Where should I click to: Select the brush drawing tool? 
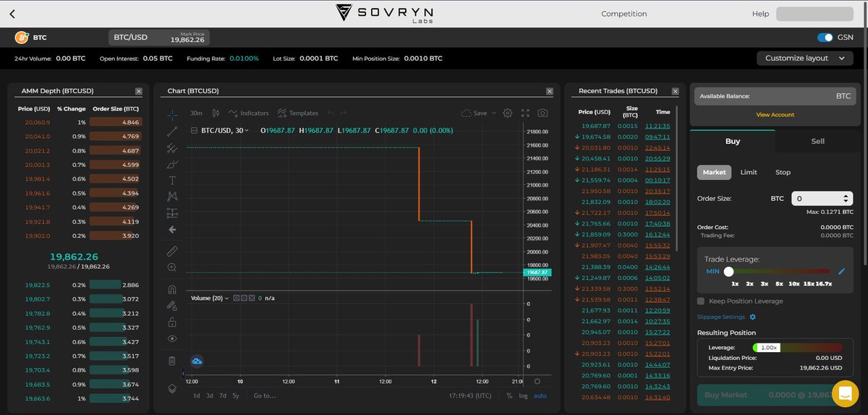172,164
